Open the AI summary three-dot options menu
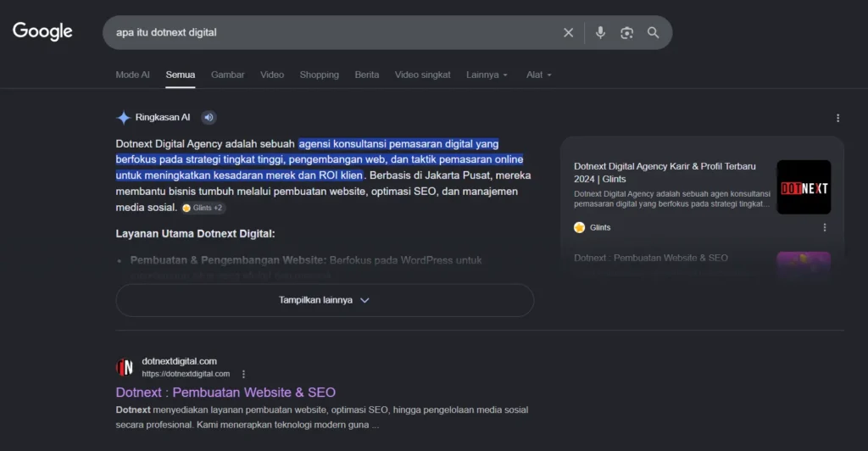 (x=837, y=118)
